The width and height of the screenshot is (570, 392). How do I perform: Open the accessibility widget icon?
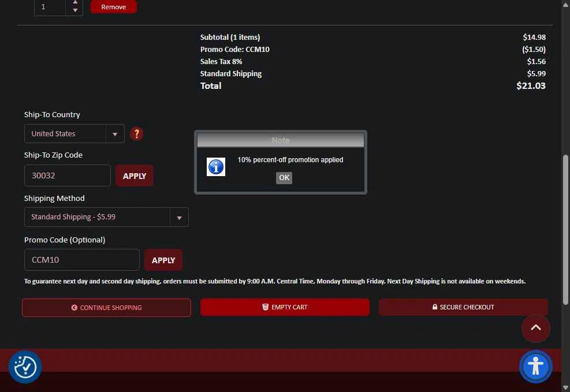[535, 366]
